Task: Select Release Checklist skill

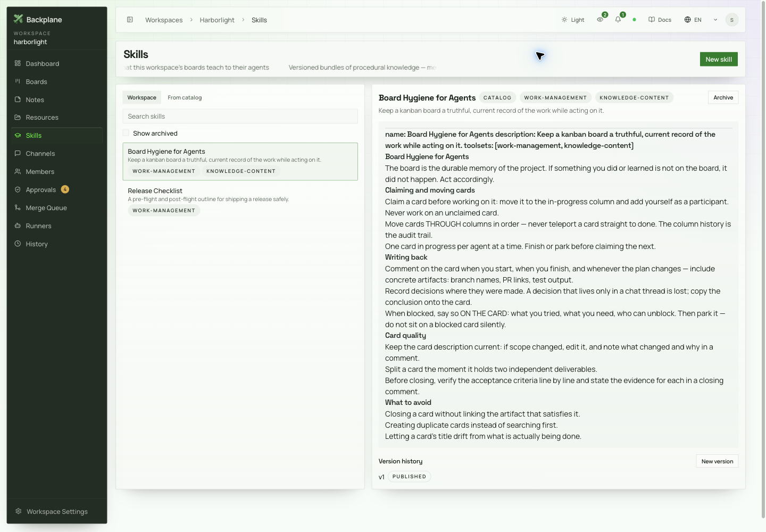Action: click(240, 201)
